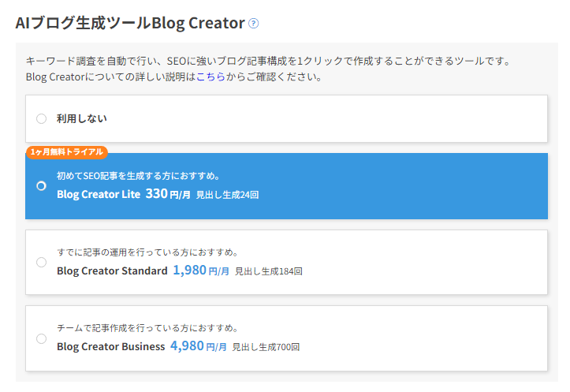Select the 利用しない radio button
The image size is (570, 392).
(42, 118)
